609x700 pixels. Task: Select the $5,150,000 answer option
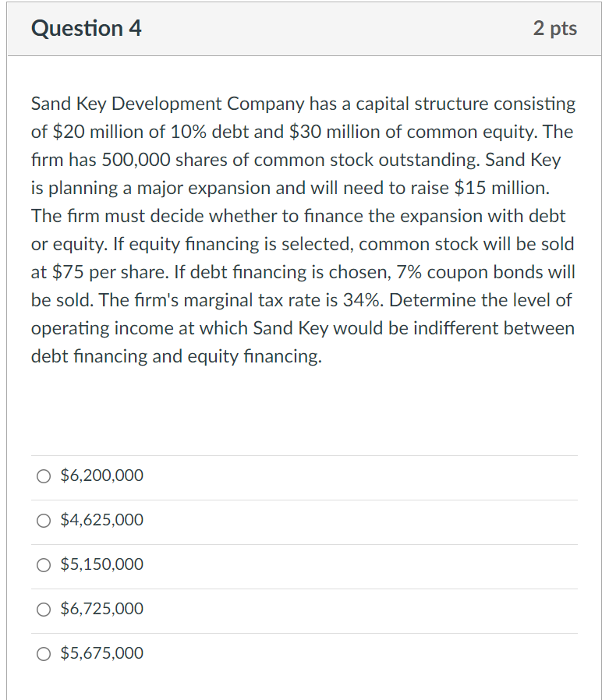[x=44, y=564]
